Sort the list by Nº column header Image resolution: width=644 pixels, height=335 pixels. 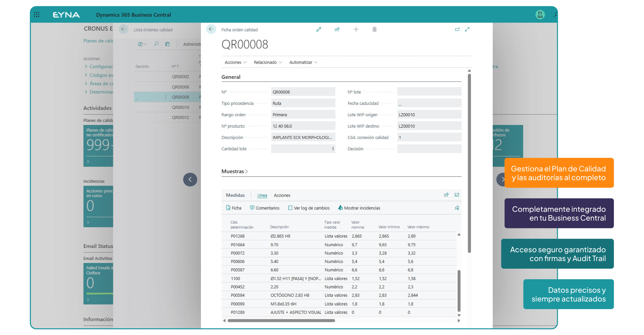175,66
